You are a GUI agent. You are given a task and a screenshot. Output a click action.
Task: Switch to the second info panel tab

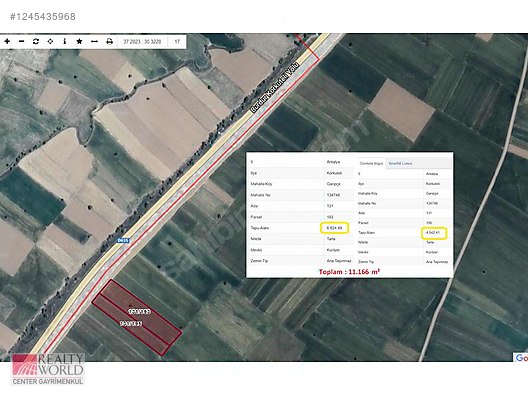click(x=400, y=163)
